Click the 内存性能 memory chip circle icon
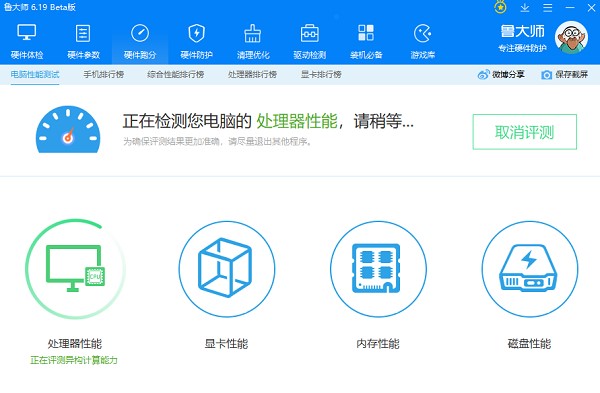The height and width of the screenshot is (393, 600). coord(378,269)
